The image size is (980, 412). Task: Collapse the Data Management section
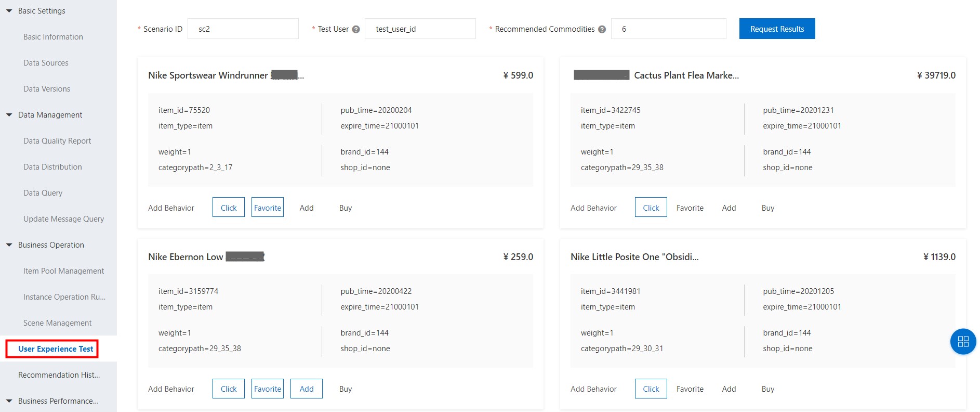point(9,115)
